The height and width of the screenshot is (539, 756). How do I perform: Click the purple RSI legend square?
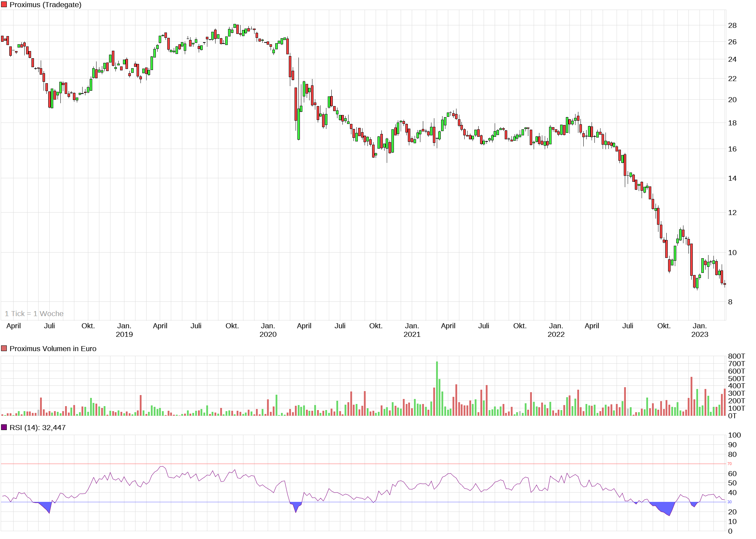point(4,427)
